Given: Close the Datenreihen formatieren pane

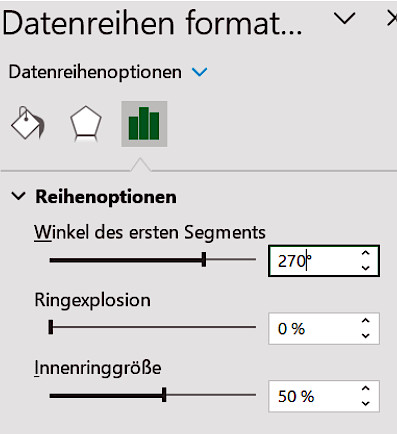Looking at the screenshot, I should click(x=392, y=19).
